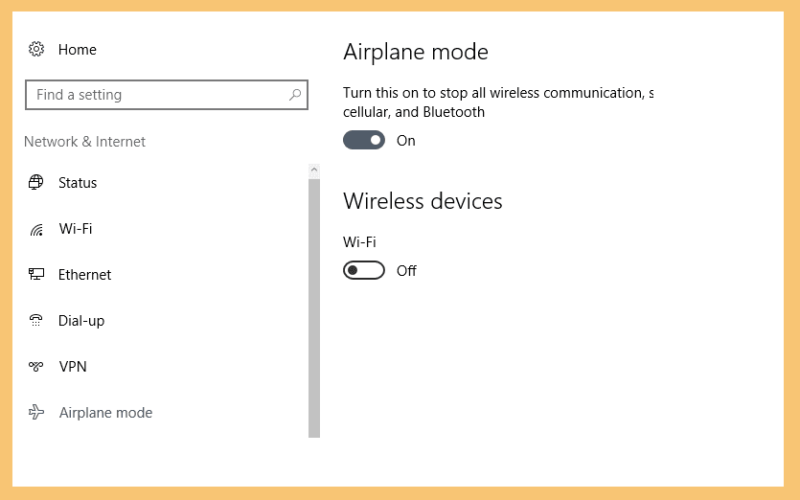Click the Wi-Fi signal icon in sidebar

coord(36,229)
